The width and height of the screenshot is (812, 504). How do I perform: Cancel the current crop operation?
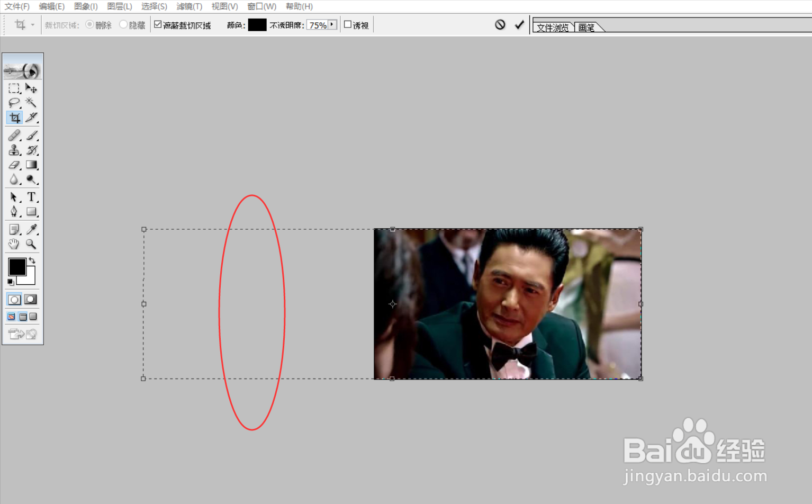(500, 24)
